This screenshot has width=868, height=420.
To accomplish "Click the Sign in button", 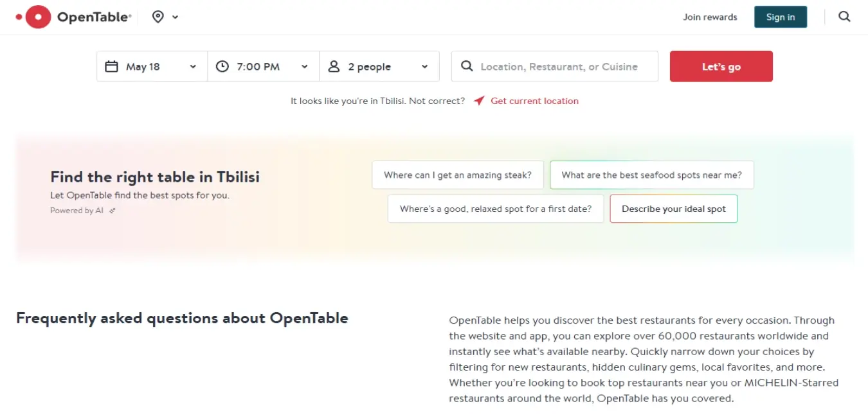I will (781, 17).
